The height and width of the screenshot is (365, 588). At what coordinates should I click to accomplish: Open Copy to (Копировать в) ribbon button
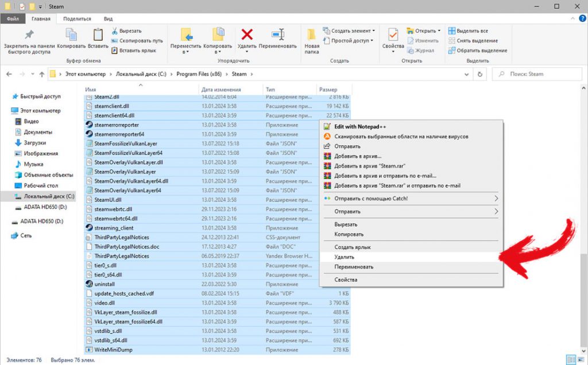tap(218, 41)
